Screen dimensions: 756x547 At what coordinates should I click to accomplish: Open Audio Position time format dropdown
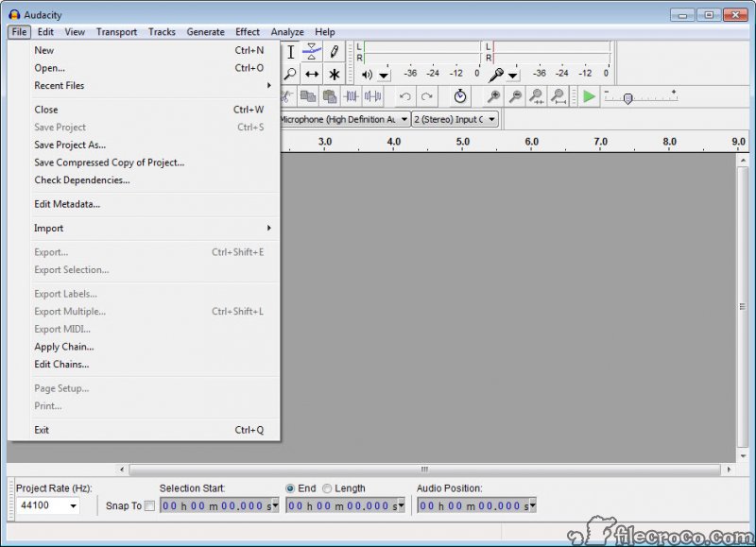(532, 505)
